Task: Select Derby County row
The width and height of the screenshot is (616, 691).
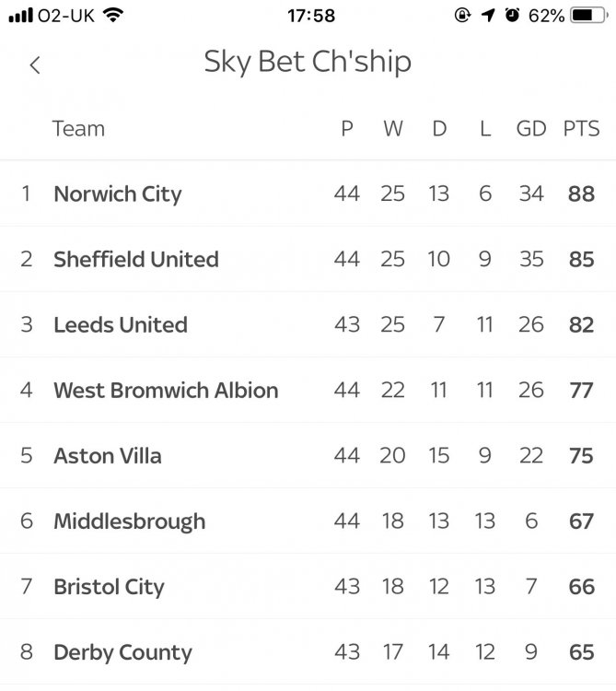Action: coord(122,652)
